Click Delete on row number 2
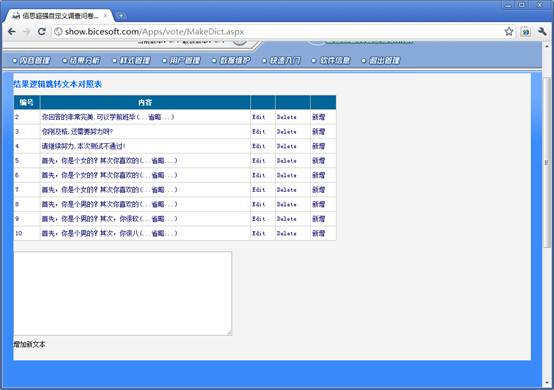Screen dimensions: 554x390 (x=287, y=117)
